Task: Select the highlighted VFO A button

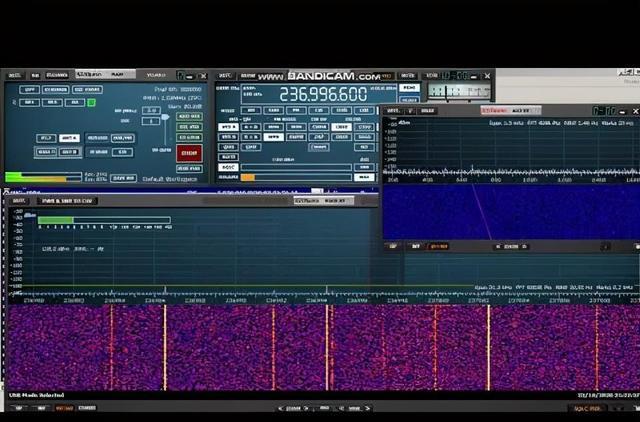Action: click(x=228, y=127)
